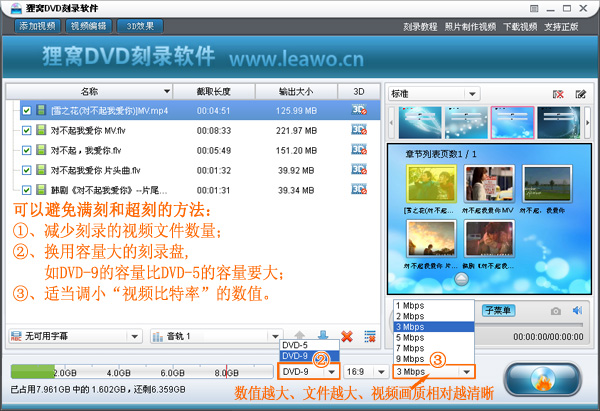This screenshot has width=600, height=411.
Task: Click 3D icon on 韩剧 片尾 row
Action: point(359,189)
